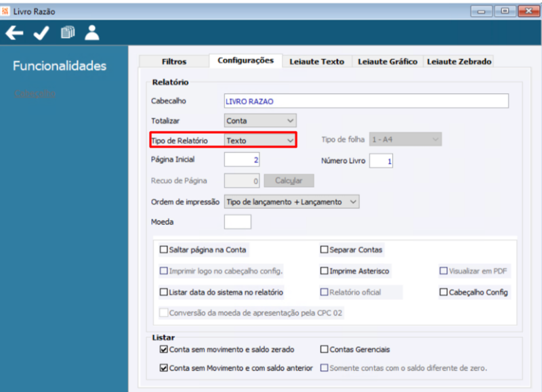Check the Contas Gerenciais checkbox
542x392 pixels.
click(324, 349)
